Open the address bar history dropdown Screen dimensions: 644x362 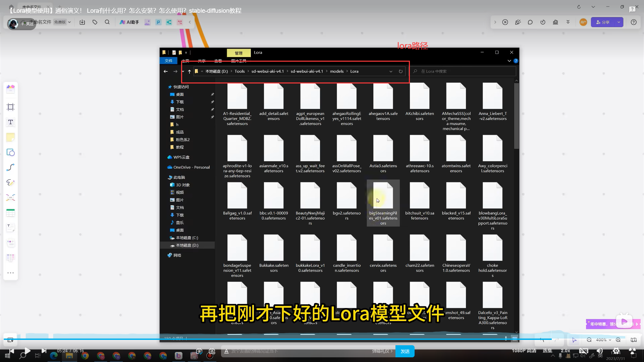391,71
